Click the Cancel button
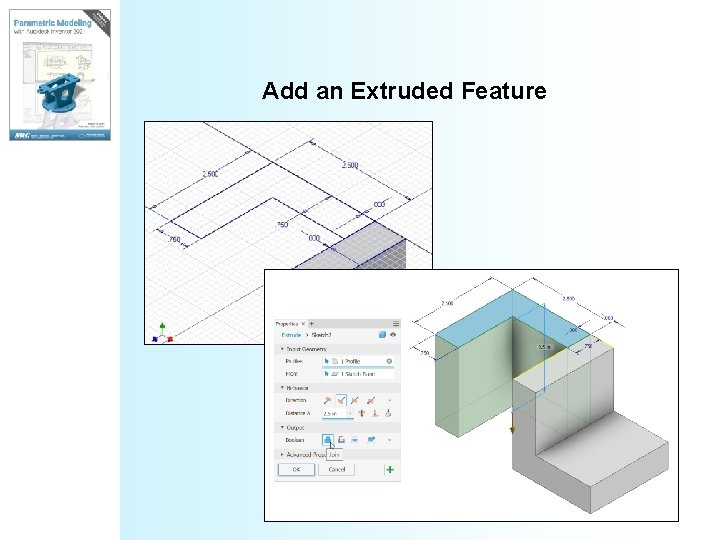The height and width of the screenshot is (540, 720). pos(337,469)
